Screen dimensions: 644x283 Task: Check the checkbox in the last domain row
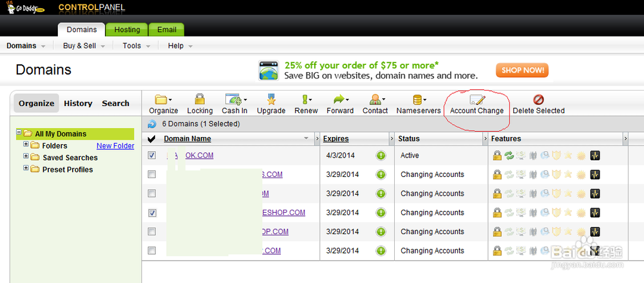[152, 251]
